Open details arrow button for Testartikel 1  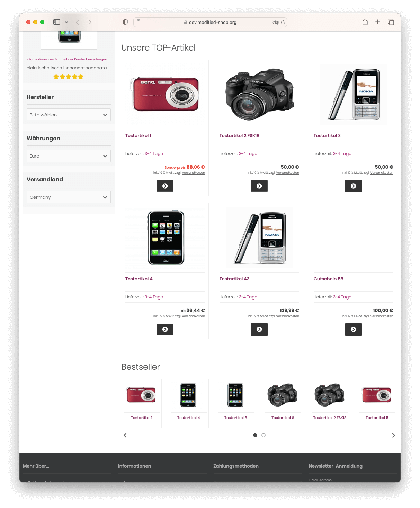coord(165,186)
